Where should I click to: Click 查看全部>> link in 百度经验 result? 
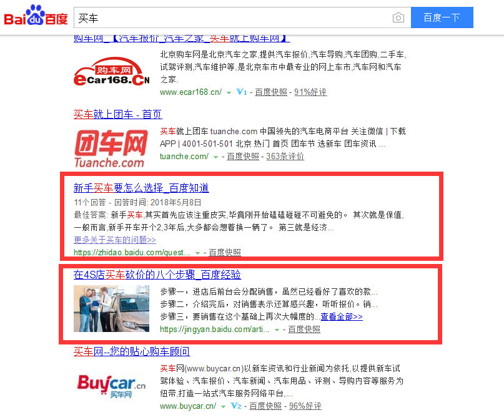pyautogui.click(x=342, y=316)
